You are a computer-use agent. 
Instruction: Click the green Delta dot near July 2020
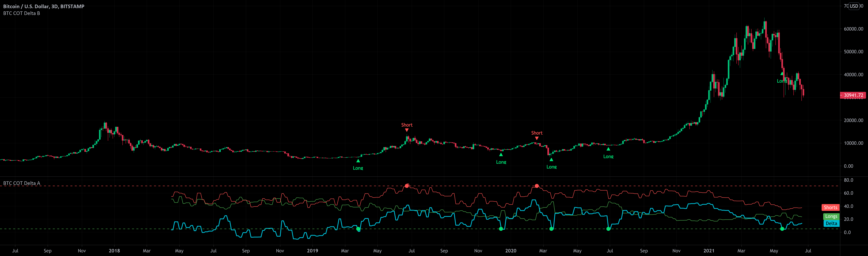pyautogui.click(x=608, y=229)
